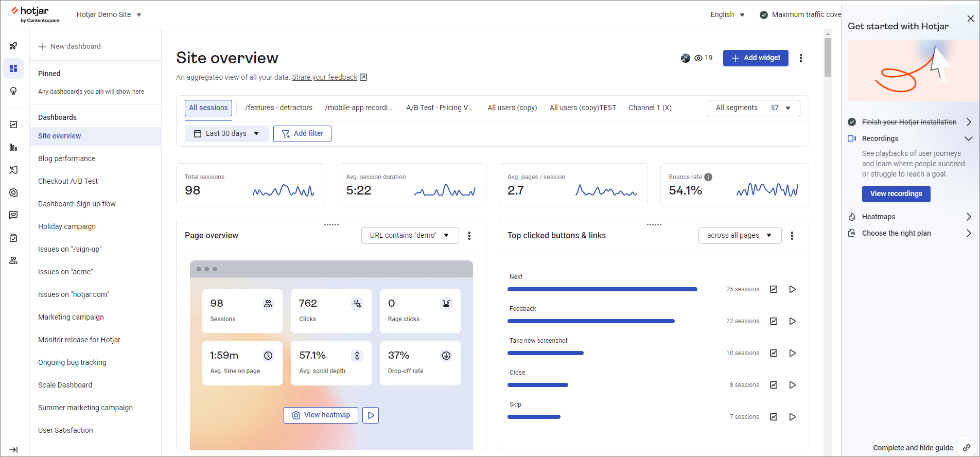Open the heatmaps sidebar icon
Viewport: 980px width, 457px height.
[x=13, y=192]
